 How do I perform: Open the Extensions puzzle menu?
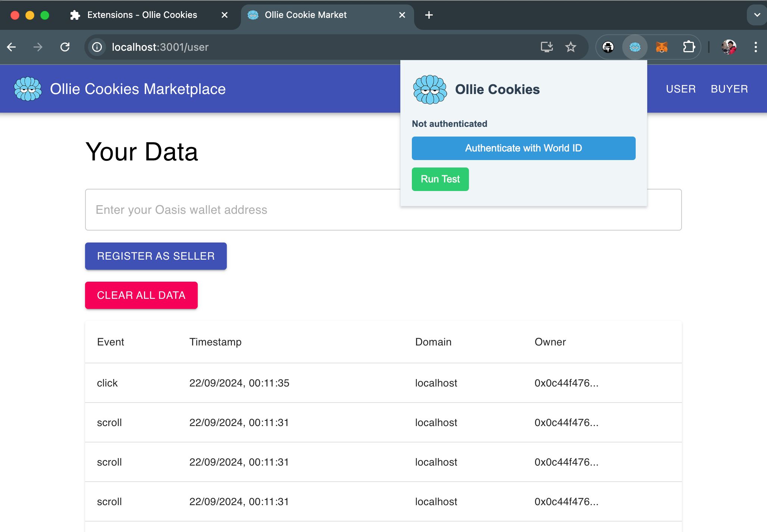pyautogui.click(x=689, y=47)
